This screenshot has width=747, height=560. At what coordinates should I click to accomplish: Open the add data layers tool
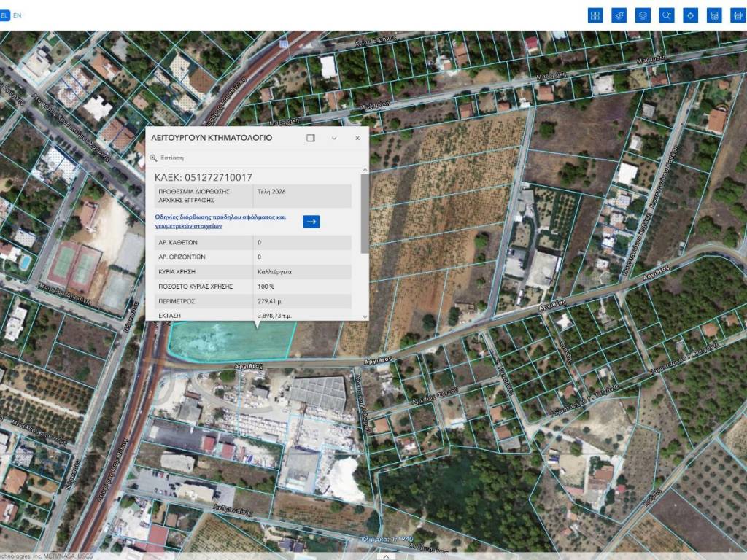point(619,15)
